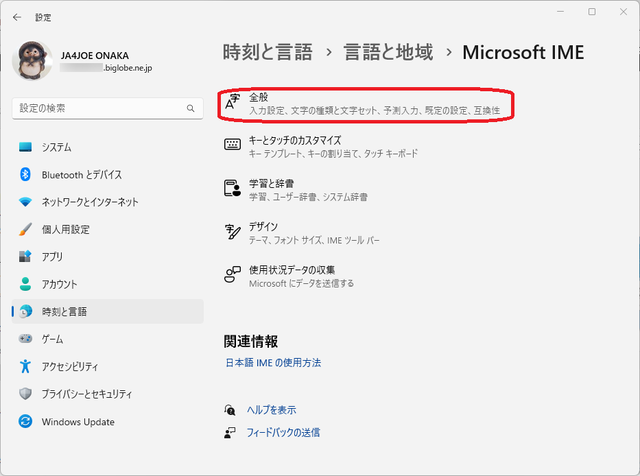The width and height of the screenshot is (640, 476).
Task: Click the アプリ icon in sidebar
Action: click(25, 256)
